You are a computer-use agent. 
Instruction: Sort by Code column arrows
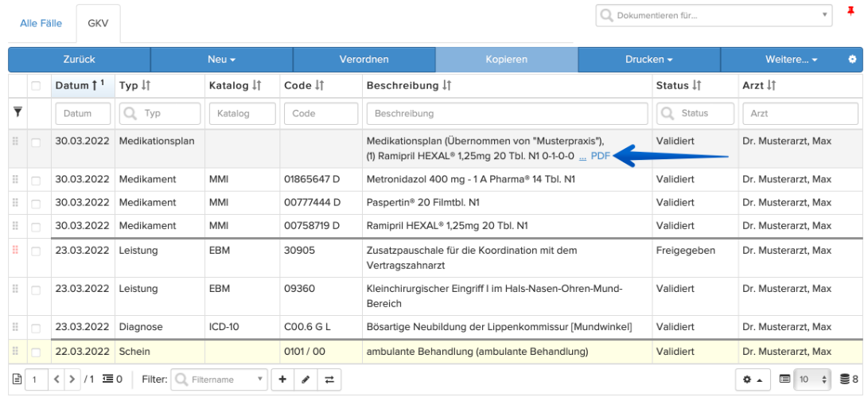(319, 85)
